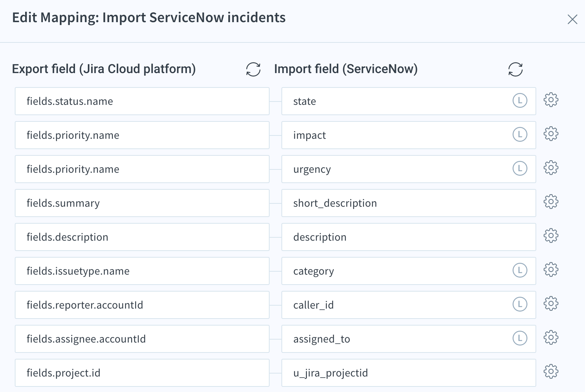This screenshot has width=585, height=392.
Task: Click the assigned_to import field
Action: (x=409, y=339)
